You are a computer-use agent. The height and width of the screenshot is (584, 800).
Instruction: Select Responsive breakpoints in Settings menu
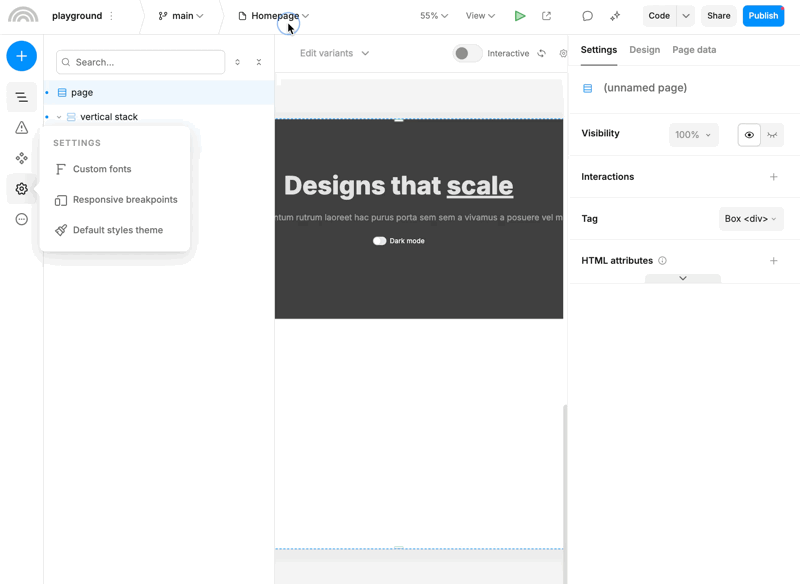tap(115, 199)
